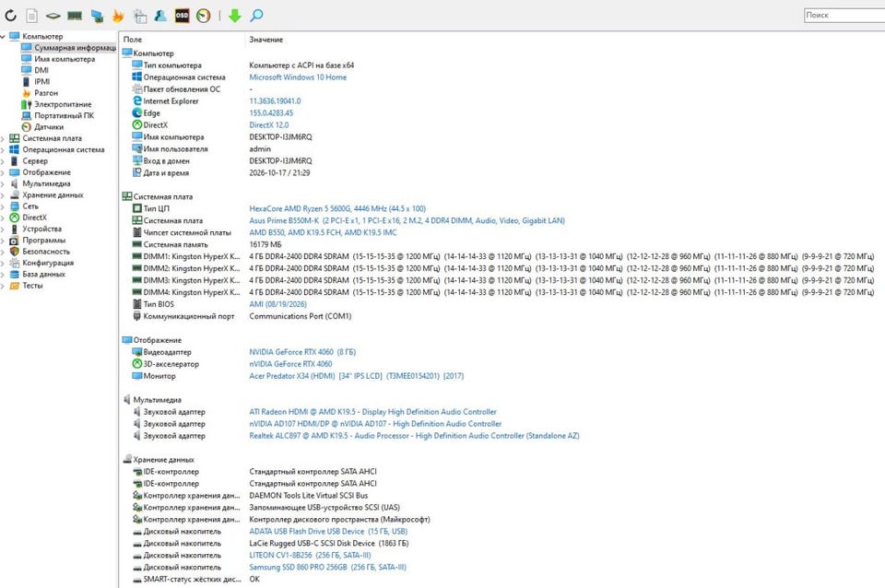885x588 pixels.
Task: Click the green memory module toolbar icon
Action: (x=75, y=16)
